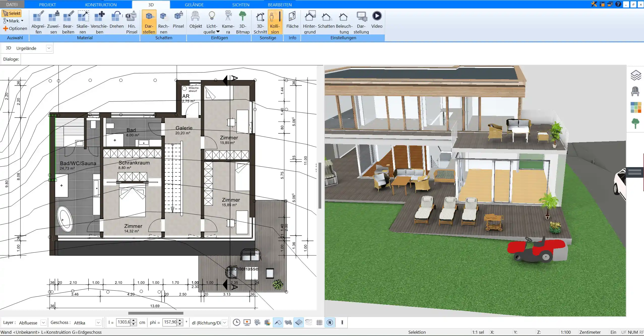Increase the length l value

[134, 321]
